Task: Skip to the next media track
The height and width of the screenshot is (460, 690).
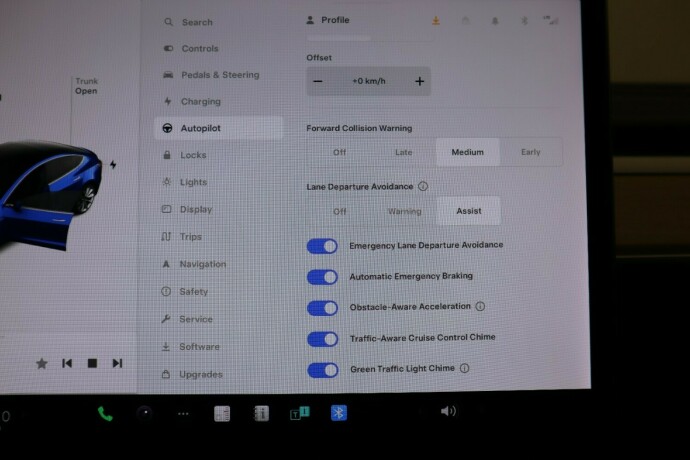Action: pos(117,363)
